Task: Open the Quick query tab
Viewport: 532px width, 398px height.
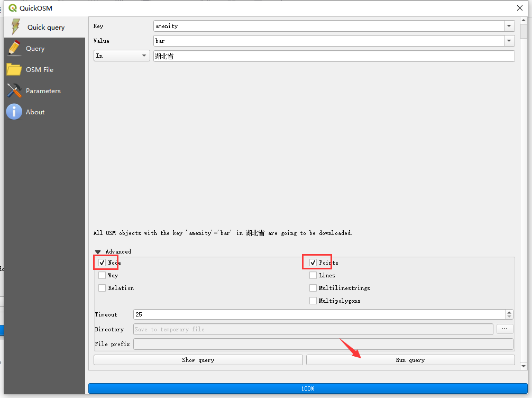Action: [x=44, y=27]
